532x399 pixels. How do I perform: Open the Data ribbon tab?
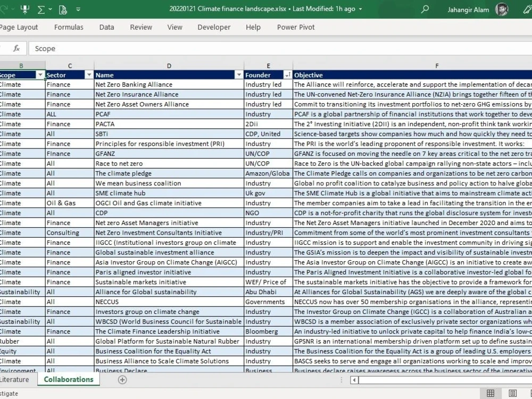(106, 27)
